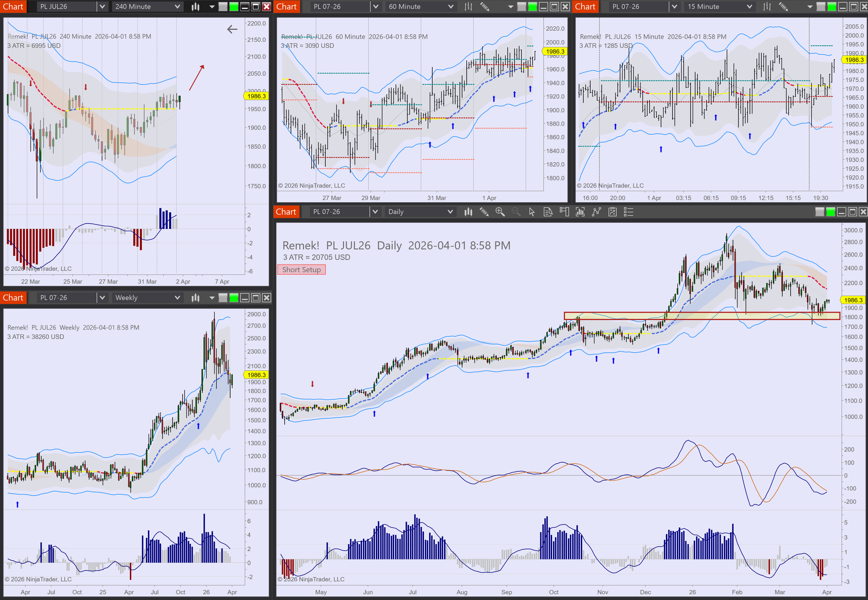Screen dimensions: 868x600
Task: Click the Chart tab of Weekly window
Action: click(13, 298)
